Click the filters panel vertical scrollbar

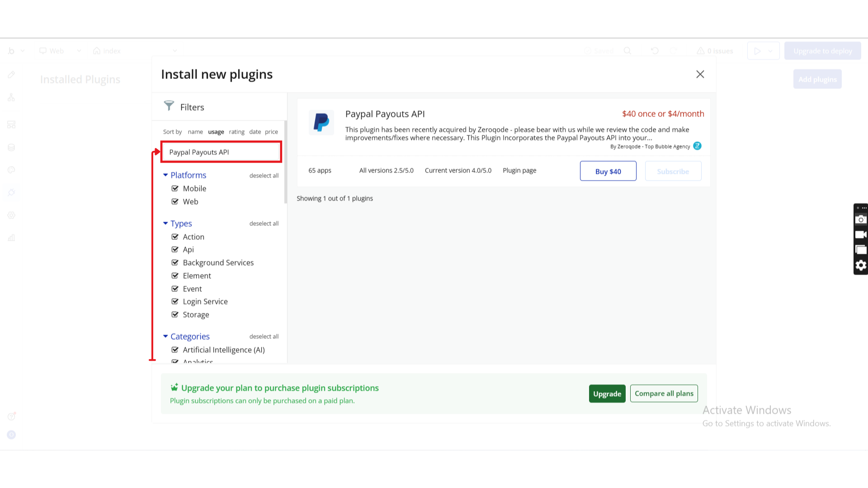pyautogui.click(x=285, y=163)
